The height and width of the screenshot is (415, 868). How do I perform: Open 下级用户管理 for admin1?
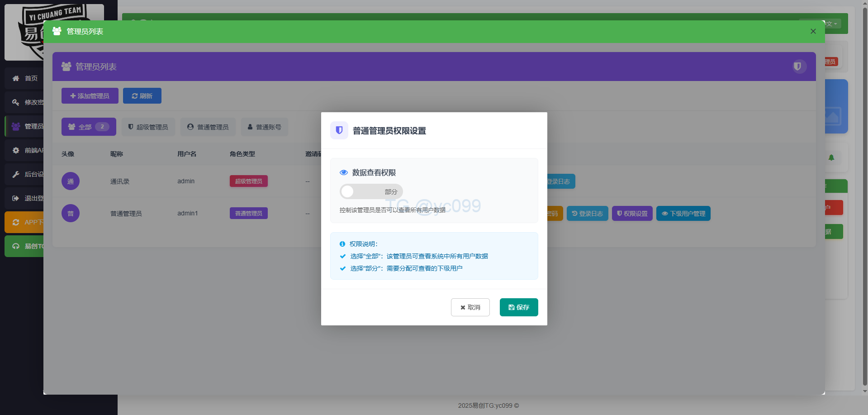coord(683,214)
